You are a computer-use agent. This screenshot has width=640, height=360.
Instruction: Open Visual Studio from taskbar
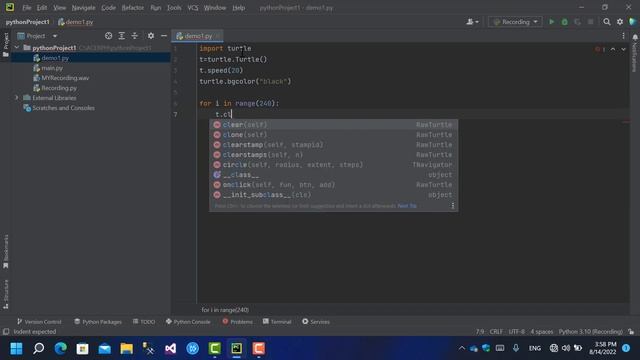click(x=171, y=349)
